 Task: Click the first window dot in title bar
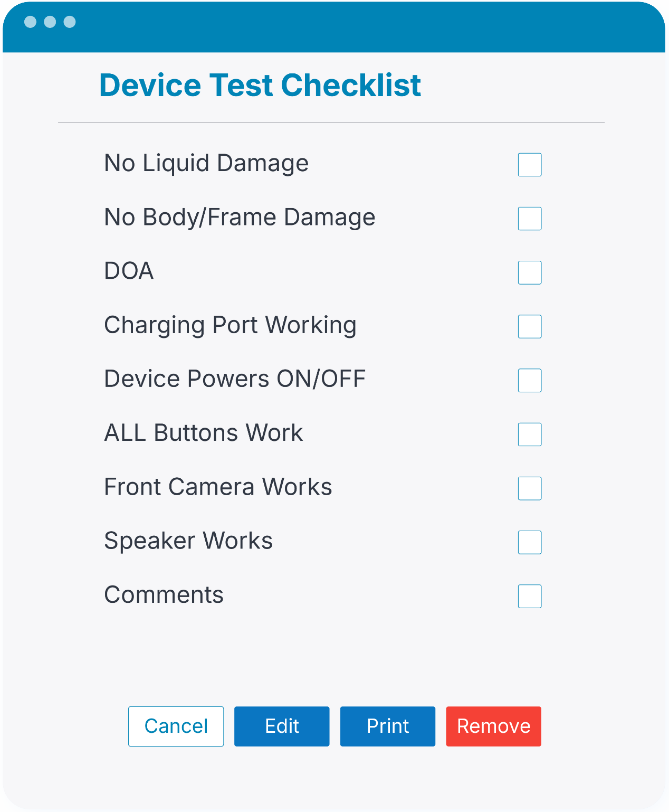[31, 22]
